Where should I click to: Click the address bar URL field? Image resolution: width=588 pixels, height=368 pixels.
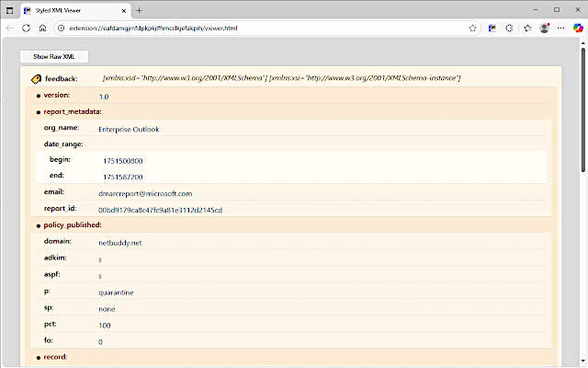(x=266, y=29)
